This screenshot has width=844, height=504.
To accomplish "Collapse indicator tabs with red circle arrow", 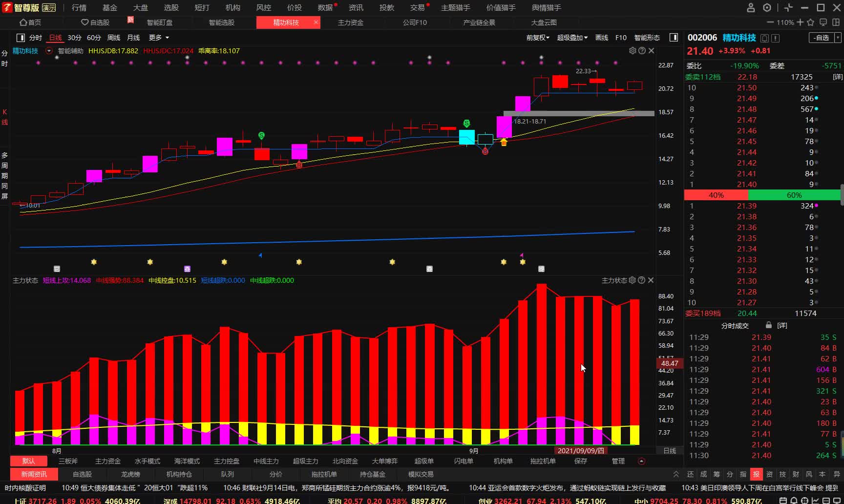I will 642,461.
